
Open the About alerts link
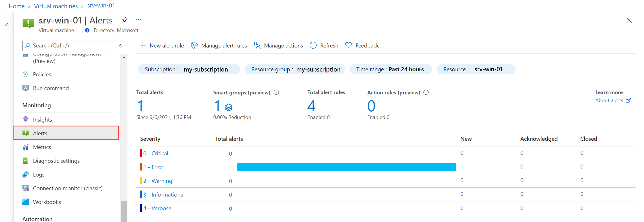[609, 100]
